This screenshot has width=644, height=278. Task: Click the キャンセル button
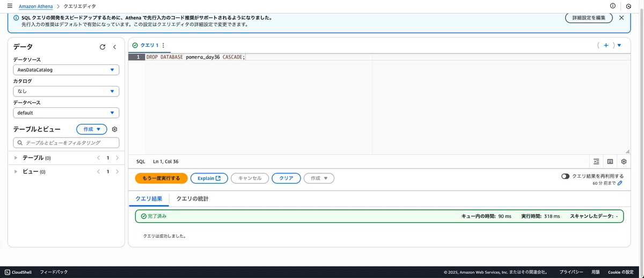250,178
